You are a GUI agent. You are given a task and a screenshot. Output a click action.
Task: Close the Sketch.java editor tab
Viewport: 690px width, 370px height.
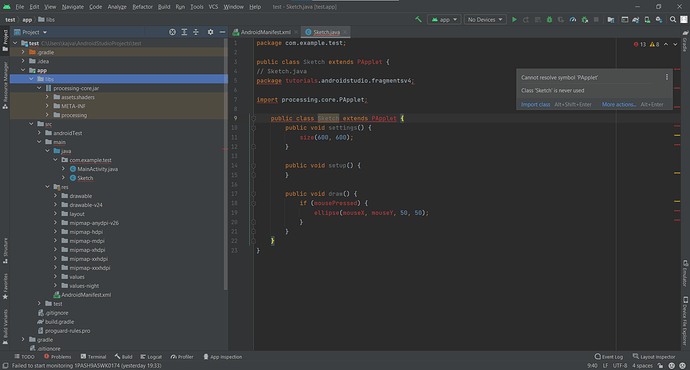345,32
